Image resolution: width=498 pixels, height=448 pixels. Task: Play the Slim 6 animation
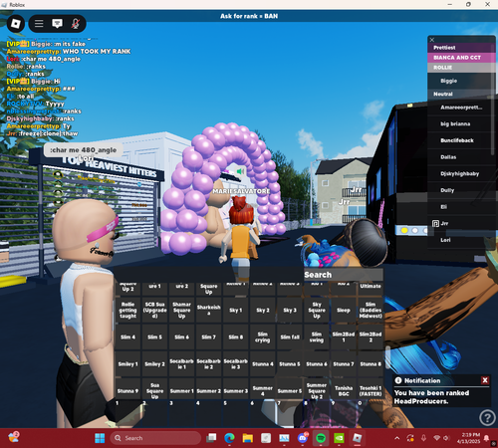pos(182,337)
